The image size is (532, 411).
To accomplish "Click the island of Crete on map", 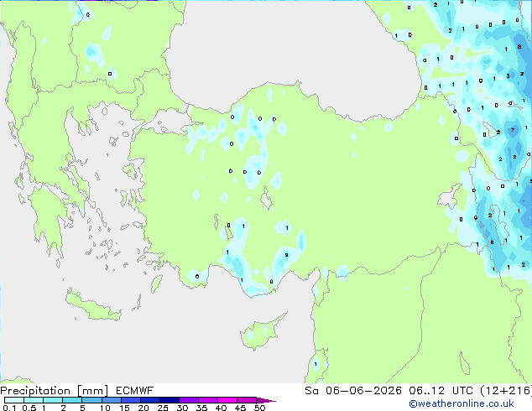I will point(93,307).
